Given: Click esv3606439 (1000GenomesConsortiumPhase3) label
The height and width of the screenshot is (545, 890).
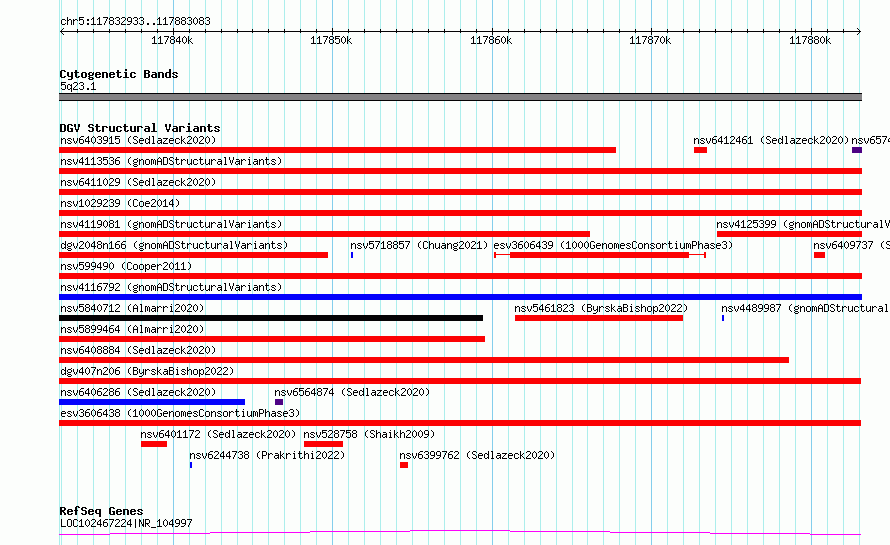Looking at the screenshot, I should (x=613, y=245).
